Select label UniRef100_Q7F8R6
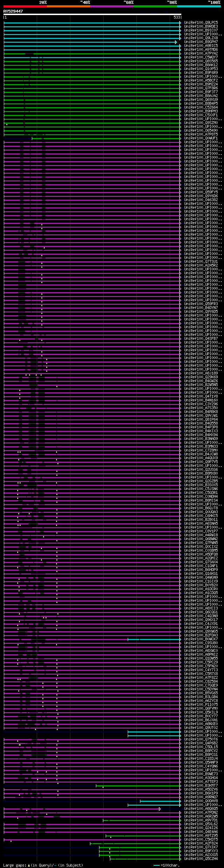The image size is (224, 868). click(x=201, y=88)
